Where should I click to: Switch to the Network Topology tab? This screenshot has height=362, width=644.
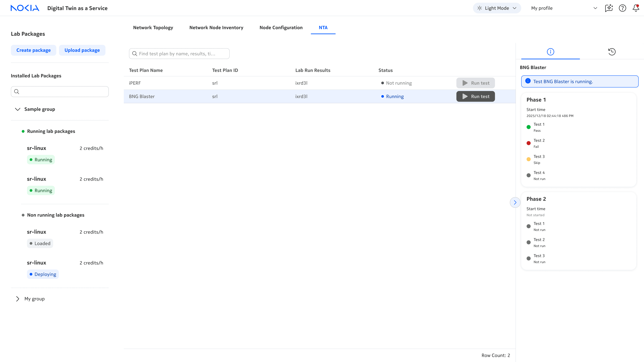click(x=153, y=27)
